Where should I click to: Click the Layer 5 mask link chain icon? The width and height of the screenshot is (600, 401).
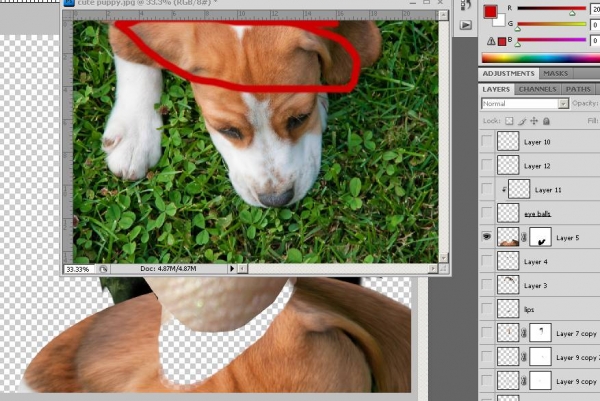(524, 237)
